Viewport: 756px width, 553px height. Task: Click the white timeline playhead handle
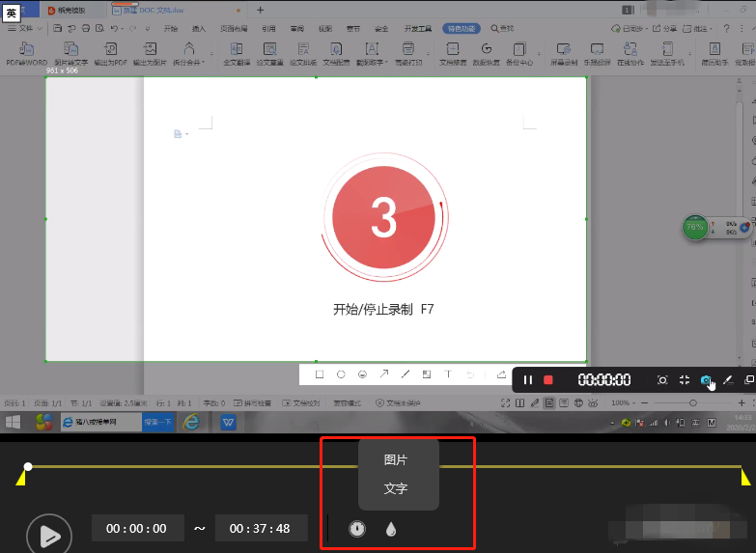pos(28,467)
